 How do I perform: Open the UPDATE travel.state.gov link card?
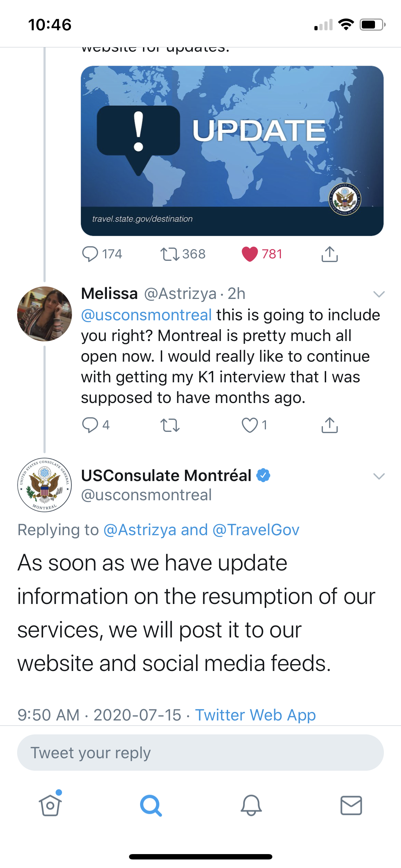[x=232, y=151]
